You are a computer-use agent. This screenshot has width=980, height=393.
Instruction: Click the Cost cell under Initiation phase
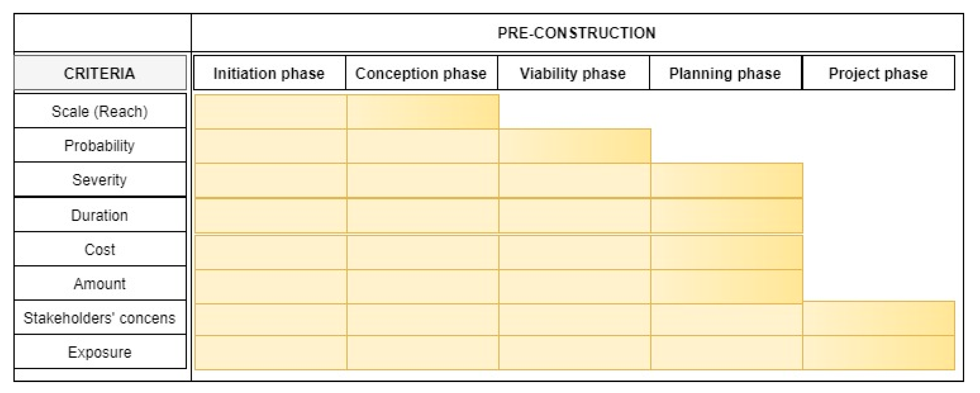[x=271, y=252]
